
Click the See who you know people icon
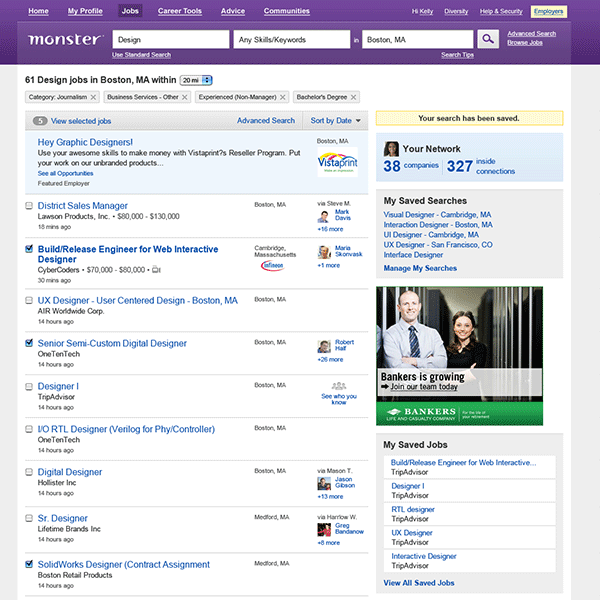pos(339,386)
